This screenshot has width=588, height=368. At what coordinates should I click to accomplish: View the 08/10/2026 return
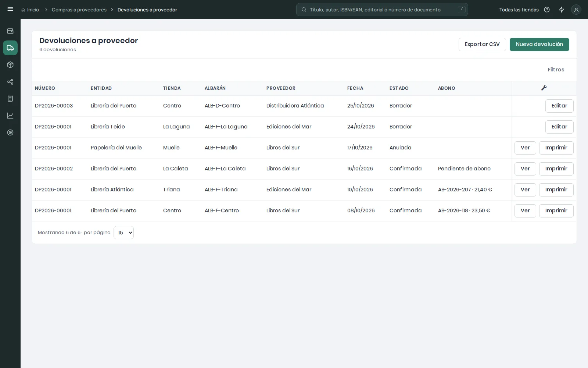click(525, 211)
